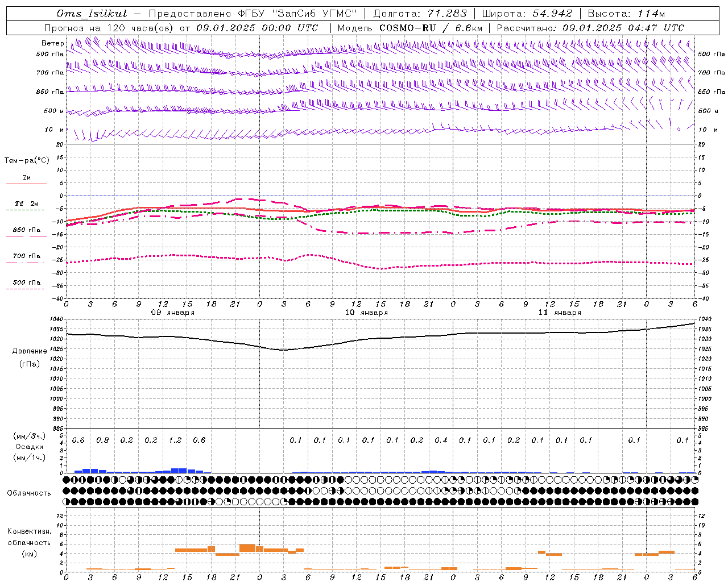
Task: Click the "Тем-ра(°C)" temperature panel label
Action: pyautogui.click(x=27, y=161)
